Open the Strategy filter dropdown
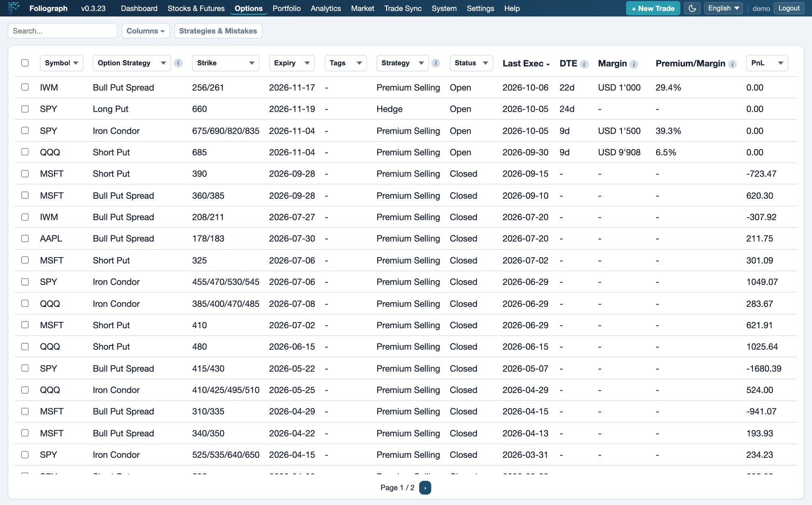The width and height of the screenshot is (812, 505). pyautogui.click(x=402, y=63)
